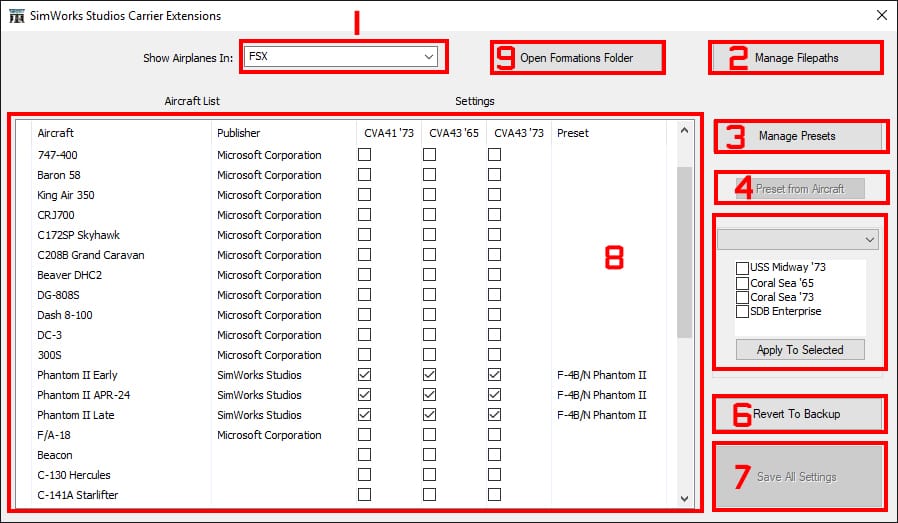Click the SimWorks Studios app icon in title bar
Image resolution: width=898 pixels, height=523 pixels.
17,16
